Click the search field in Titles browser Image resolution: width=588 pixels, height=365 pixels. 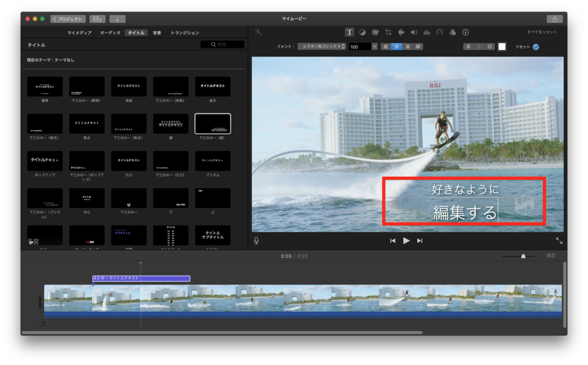click(222, 44)
